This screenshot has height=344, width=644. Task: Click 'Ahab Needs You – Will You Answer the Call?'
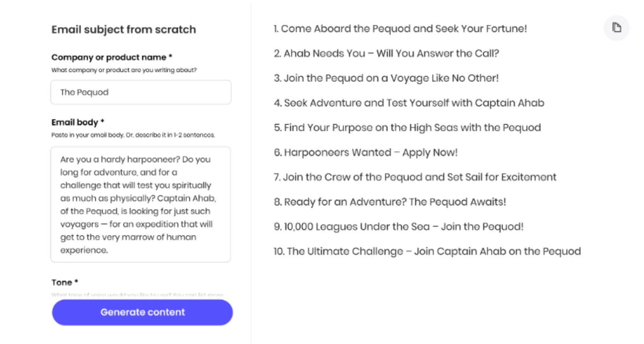point(386,53)
